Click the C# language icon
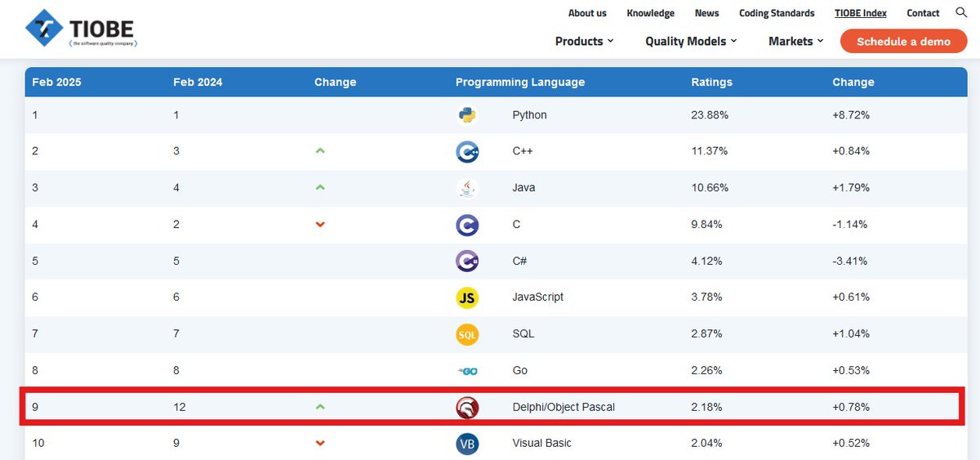980x460 pixels. 467,261
